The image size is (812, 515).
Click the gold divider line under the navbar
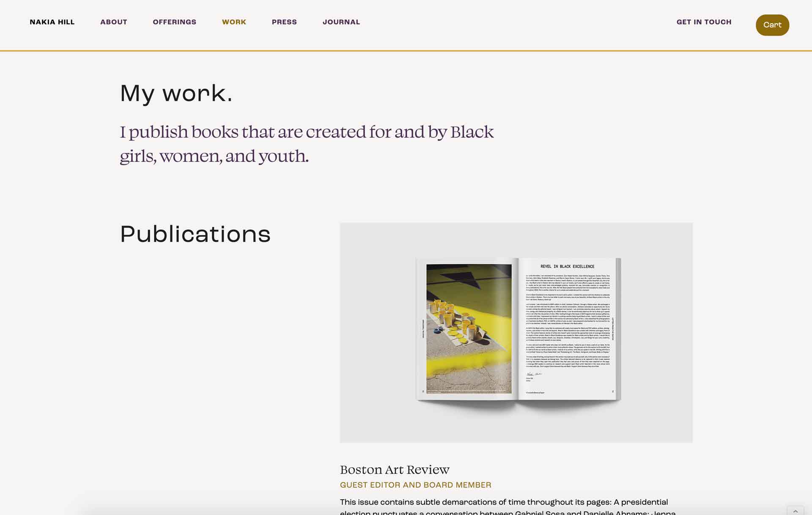406,51
